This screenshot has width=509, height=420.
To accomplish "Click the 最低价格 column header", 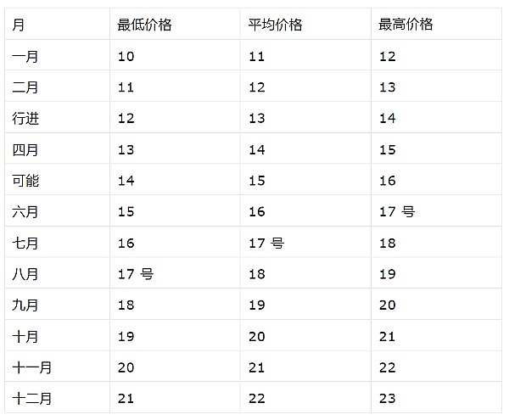I will pos(144,25).
